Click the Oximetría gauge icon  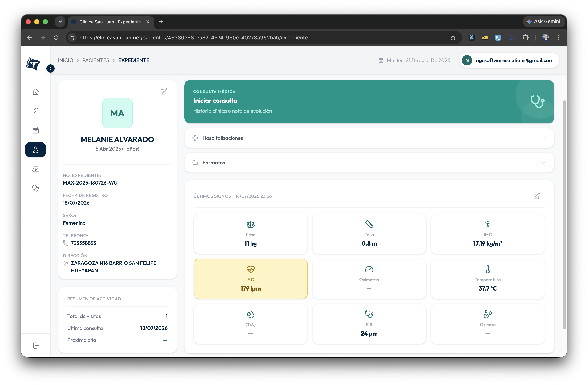click(369, 269)
